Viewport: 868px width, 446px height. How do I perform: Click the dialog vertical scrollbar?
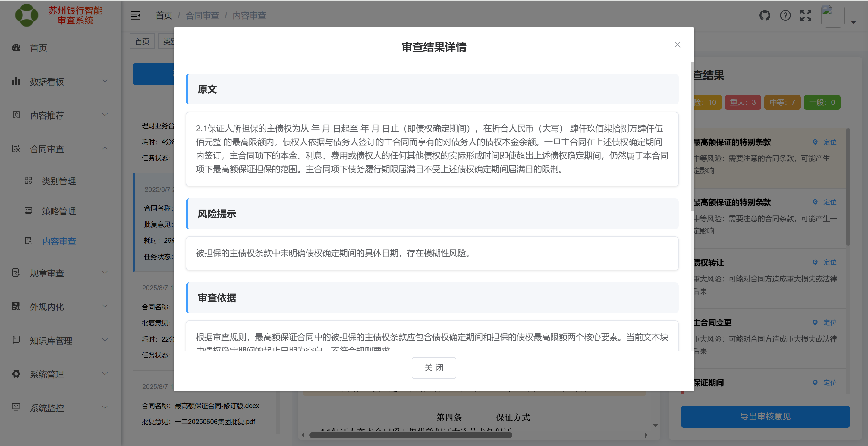[x=692, y=136]
